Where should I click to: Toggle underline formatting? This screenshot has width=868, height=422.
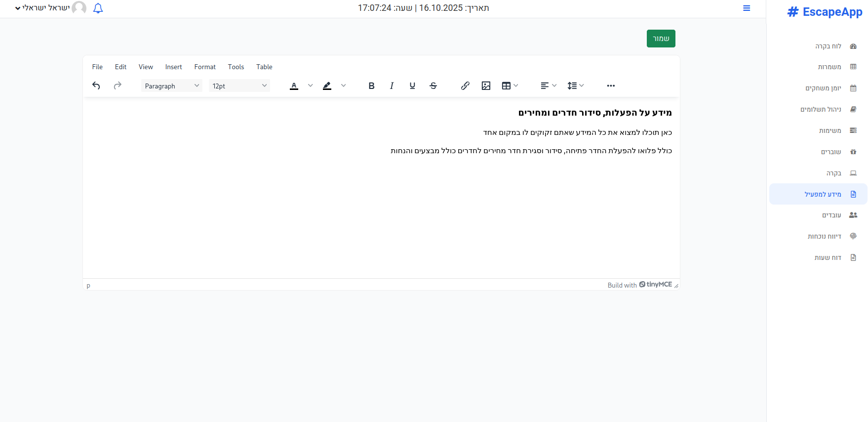[412, 86]
